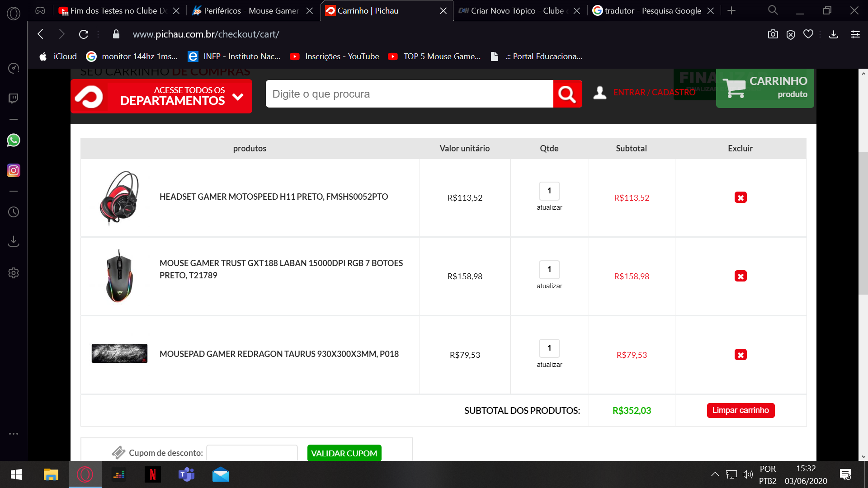Open ad blocker shield icon
868x488 pixels.
click(791, 34)
